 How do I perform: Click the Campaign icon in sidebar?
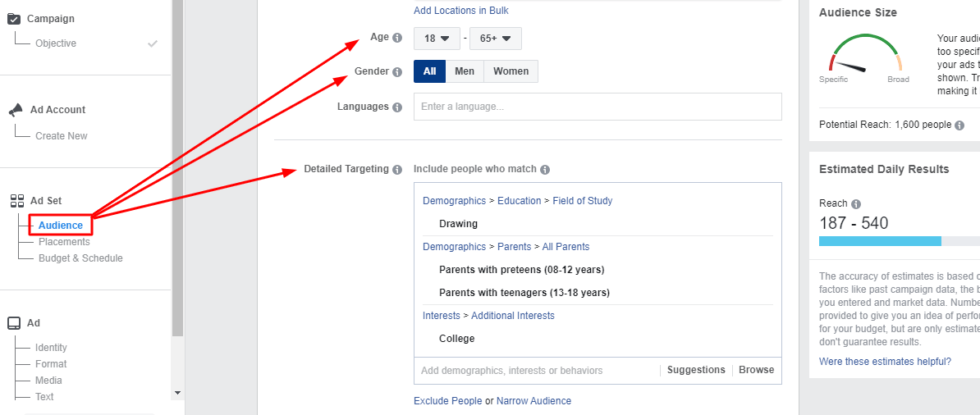pos(14,19)
